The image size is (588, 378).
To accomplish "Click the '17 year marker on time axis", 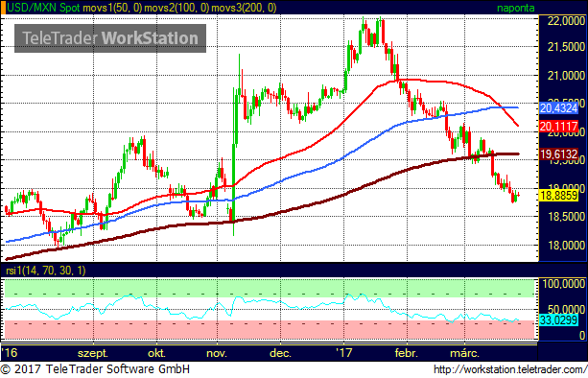I will [343, 352].
